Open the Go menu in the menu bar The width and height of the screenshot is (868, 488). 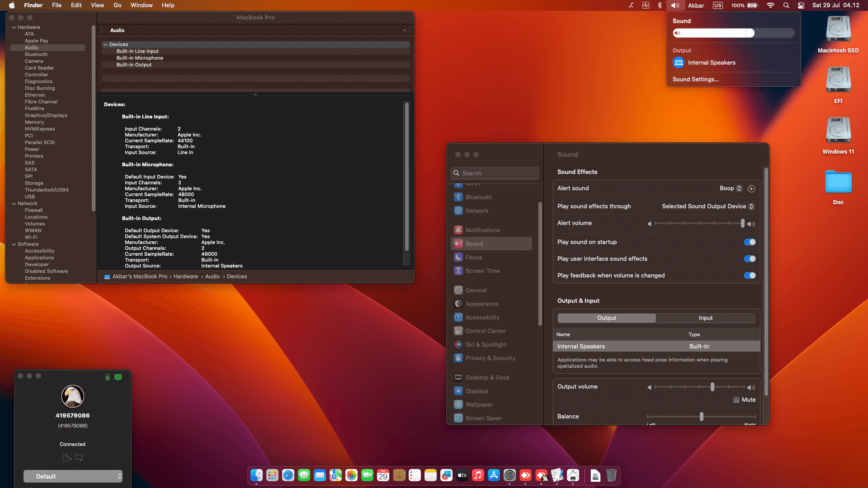(117, 5)
